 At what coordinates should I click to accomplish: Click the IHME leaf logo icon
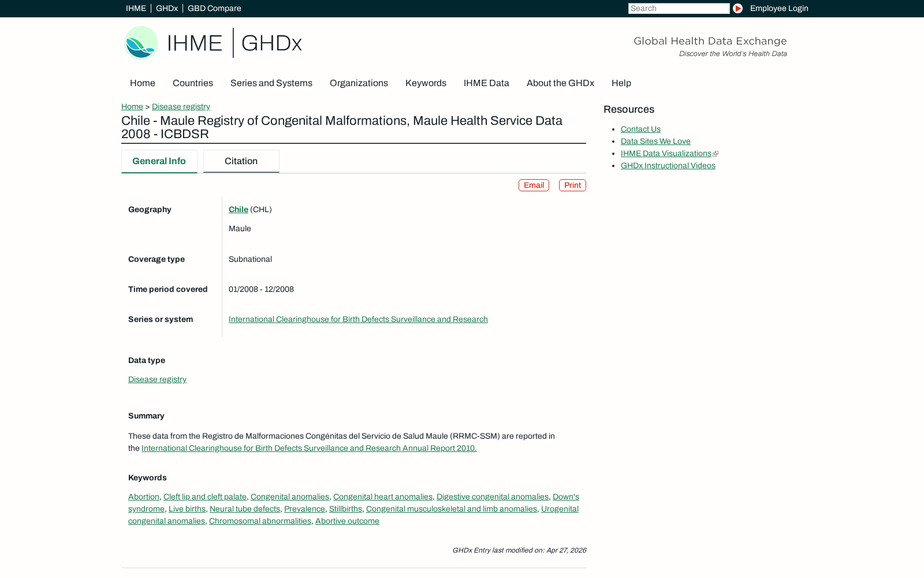point(141,43)
